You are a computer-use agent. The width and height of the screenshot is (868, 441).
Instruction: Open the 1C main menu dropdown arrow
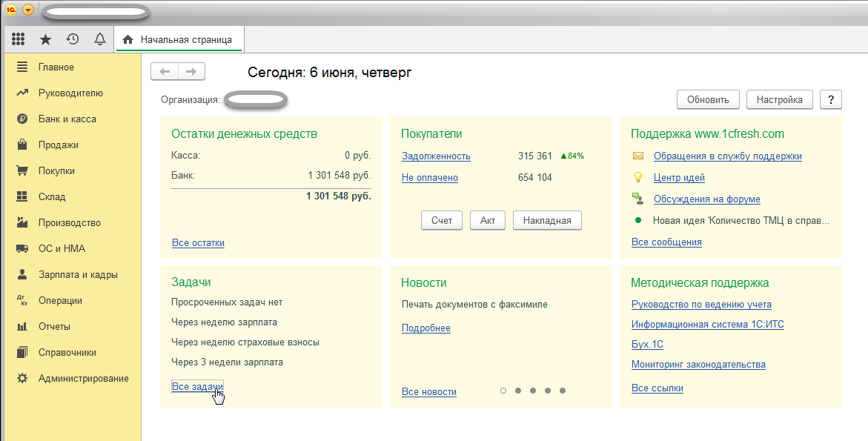click(x=28, y=10)
